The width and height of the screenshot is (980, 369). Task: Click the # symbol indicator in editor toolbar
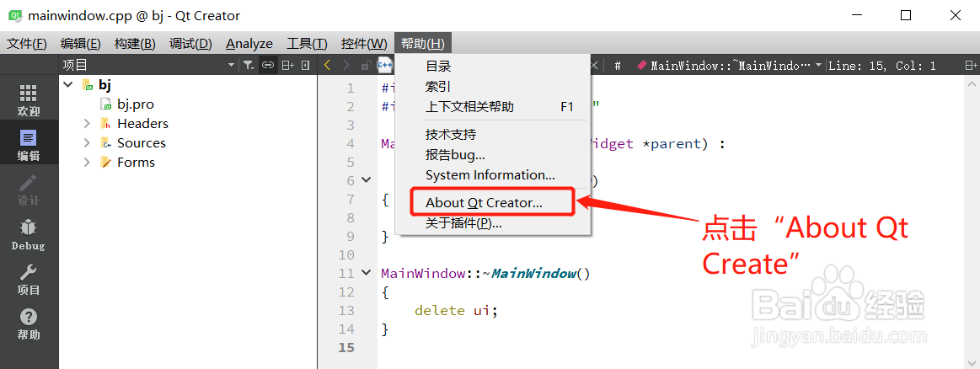pos(618,65)
